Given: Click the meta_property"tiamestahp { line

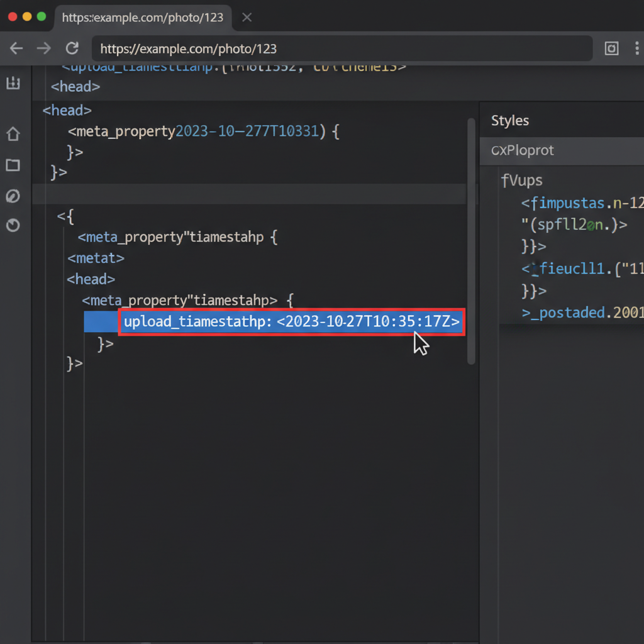Looking at the screenshot, I should pos(177,237).
